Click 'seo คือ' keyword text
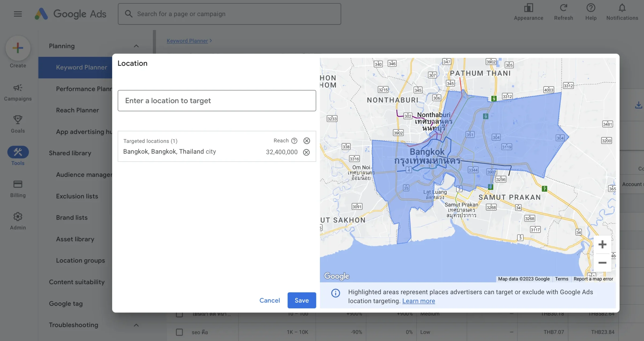Image resolution: width=644 pixels, height=341 pixels. [200, 332]
